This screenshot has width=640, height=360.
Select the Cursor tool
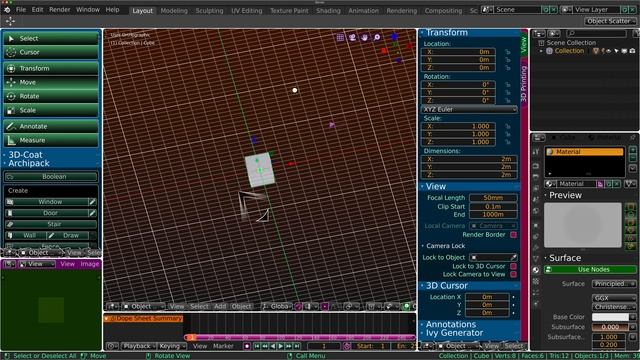pos(51,52)
